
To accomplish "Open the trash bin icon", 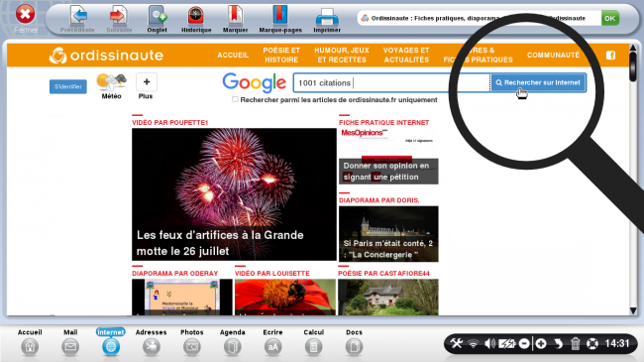I will (x=576, y=343).
